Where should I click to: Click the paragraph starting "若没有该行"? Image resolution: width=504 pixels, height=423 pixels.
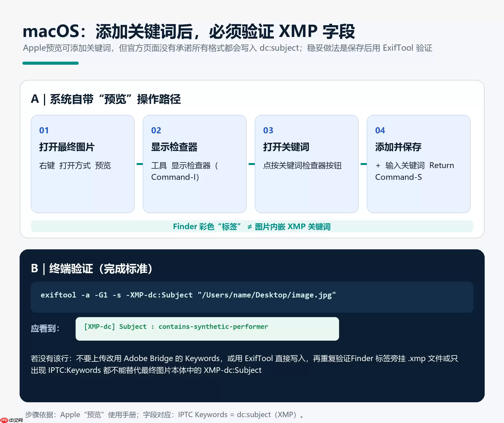coord(244,364)
